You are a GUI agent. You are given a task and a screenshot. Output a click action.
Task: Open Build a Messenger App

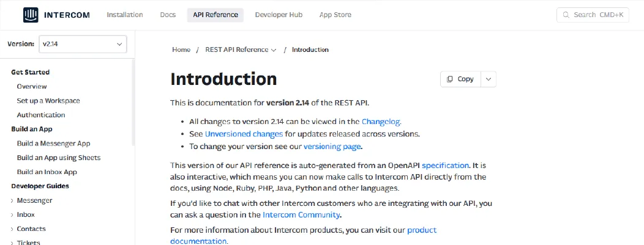pyautogui.click(x=53, y=144)
